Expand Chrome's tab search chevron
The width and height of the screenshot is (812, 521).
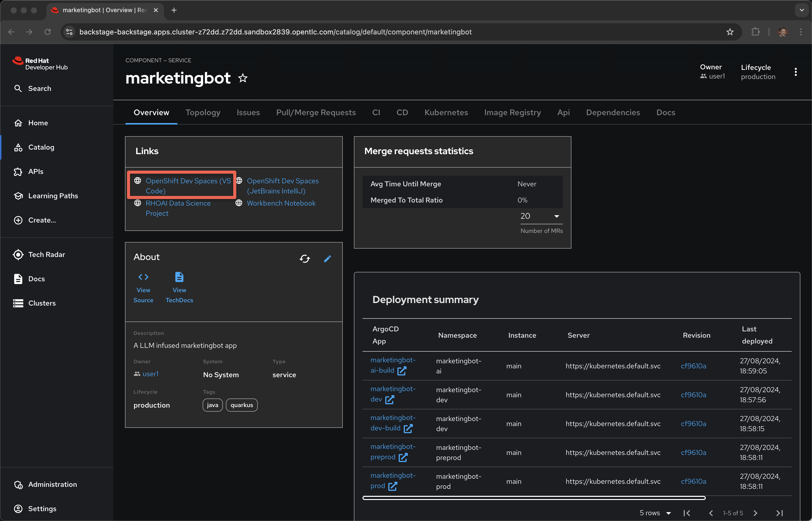pyautogui.click(x=802, y=10)
